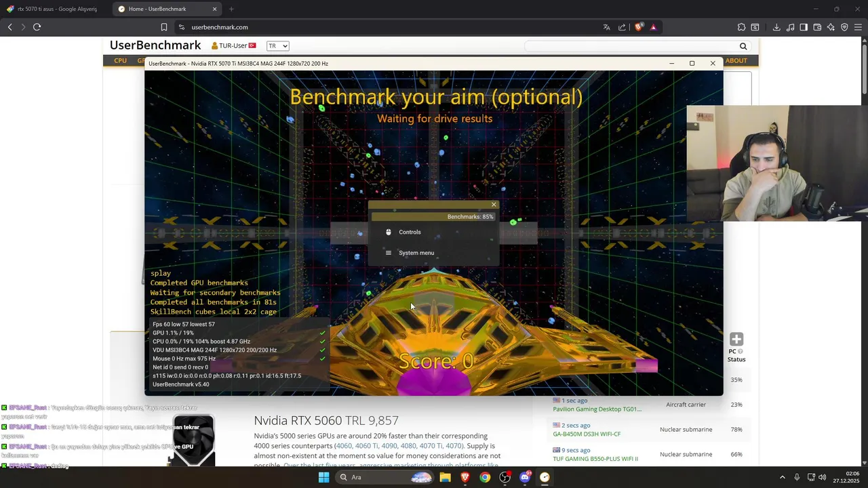Click the "Waiting for drive results" text
Screen dimensions: 868x488
[435, 119]
